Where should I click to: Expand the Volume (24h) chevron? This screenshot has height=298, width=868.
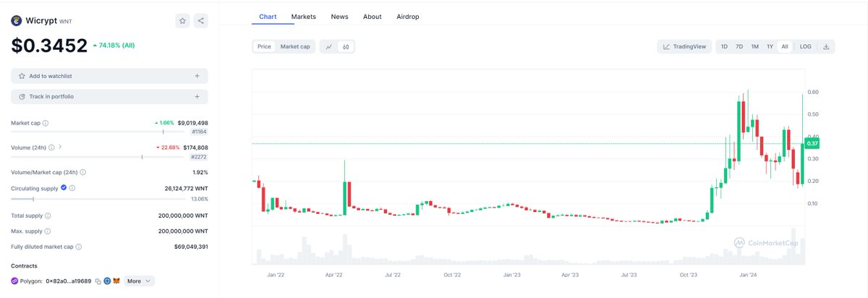[59, 147]
